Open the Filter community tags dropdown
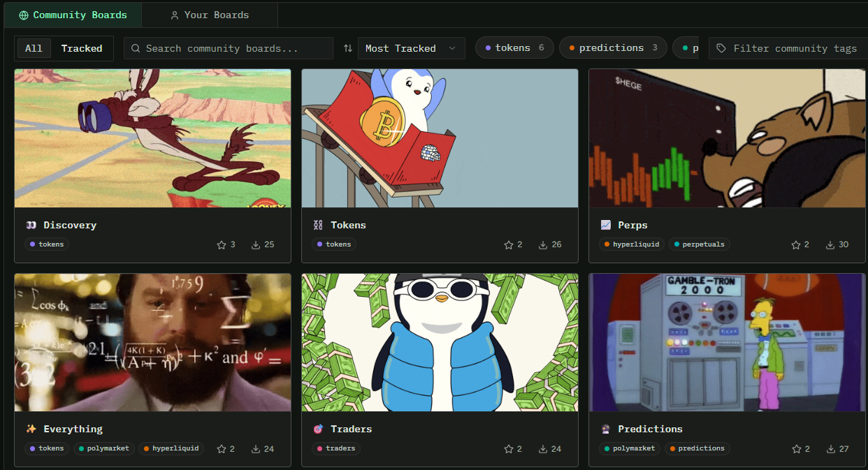The height and width of the screenshot is (470, 868). click(x=786, y=48)
